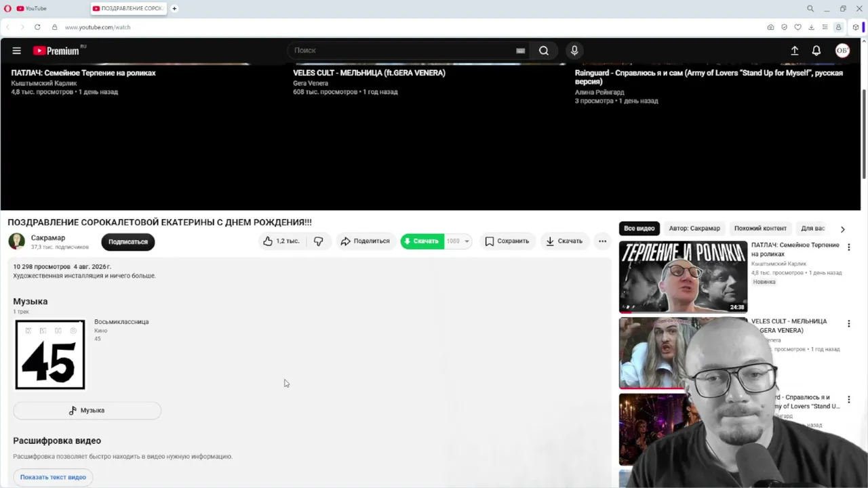This screenshot has width=868, height=488.
Task: Open the Восьмиклассница track title
Action: click(x=121, y=322)
